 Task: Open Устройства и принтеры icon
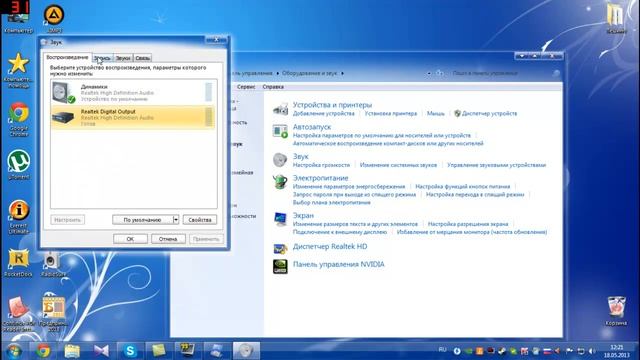[x=280, y=109]
